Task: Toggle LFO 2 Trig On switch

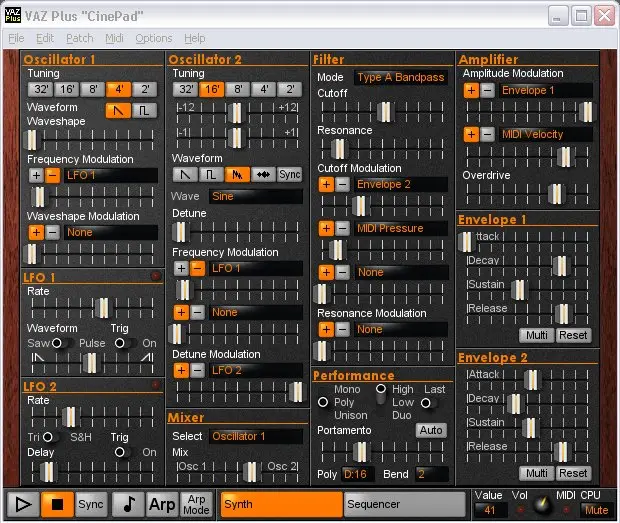Action: (126, 452)
